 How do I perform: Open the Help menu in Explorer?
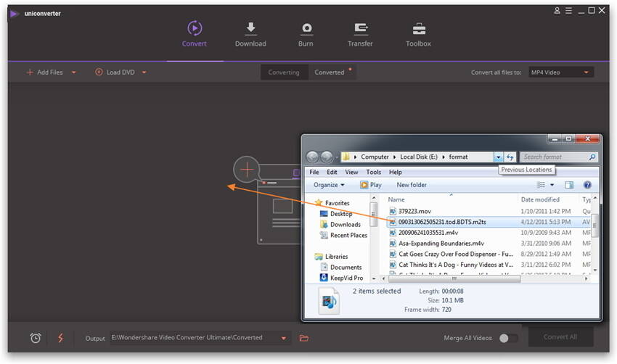(x=396, y=172)
